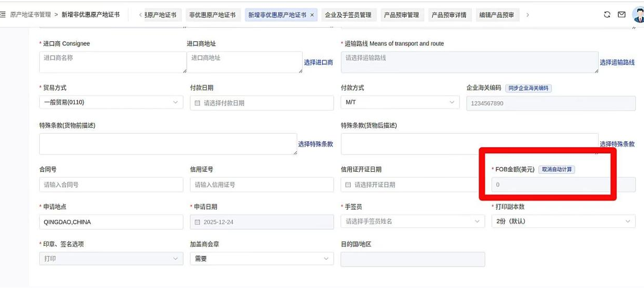Open the mail messages icon

point(622,15)
